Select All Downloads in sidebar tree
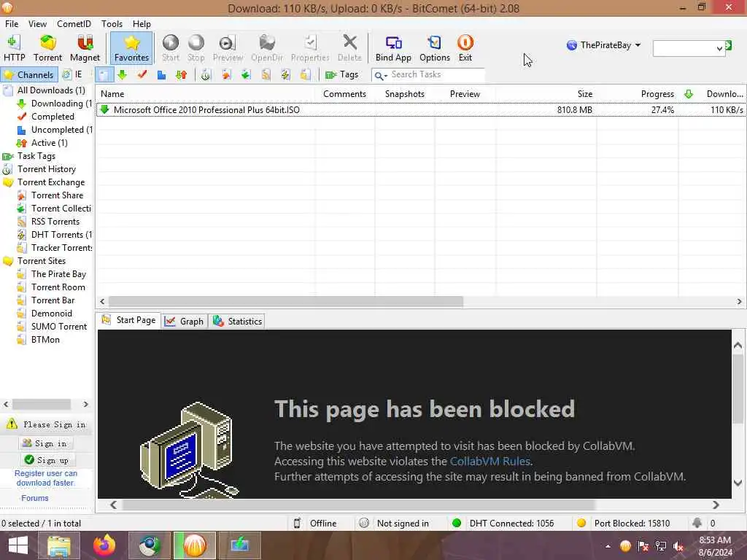Image resolution: width=747 pixels, height=560 pixels. point(51,90)
